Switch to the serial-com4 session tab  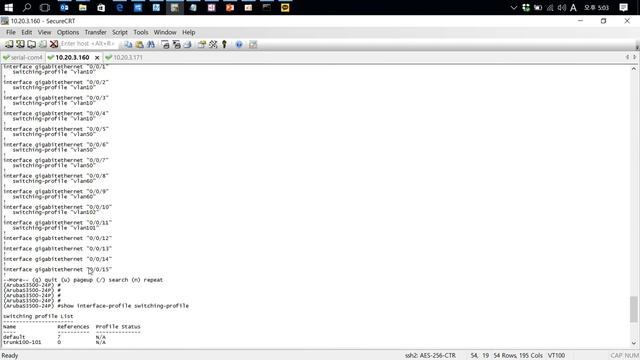(23, 58)
